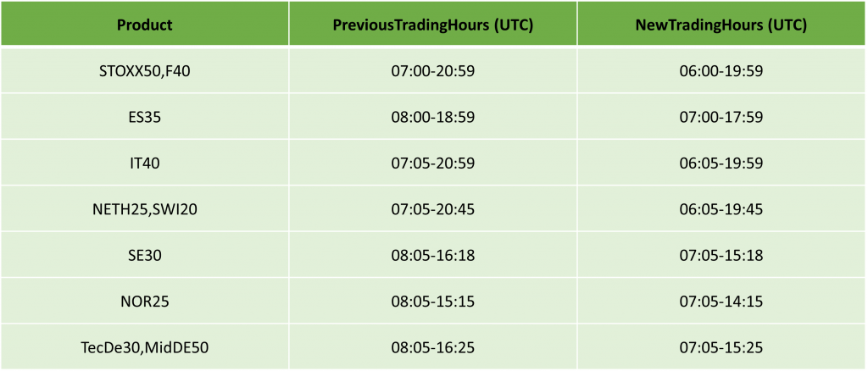The width and height of the screenshot is (868, 371).
Task: Select the STOXX50,F40 product cell
Action: tap(144, 71)
